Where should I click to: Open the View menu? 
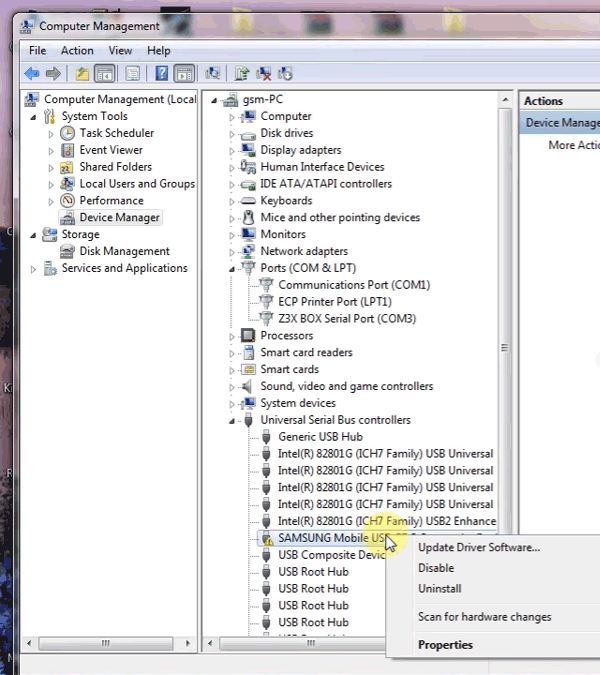point(120,51)
